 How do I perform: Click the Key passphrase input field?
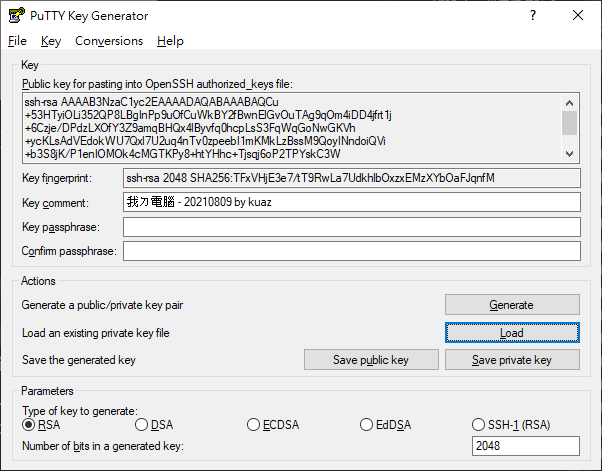pos(351,227)
